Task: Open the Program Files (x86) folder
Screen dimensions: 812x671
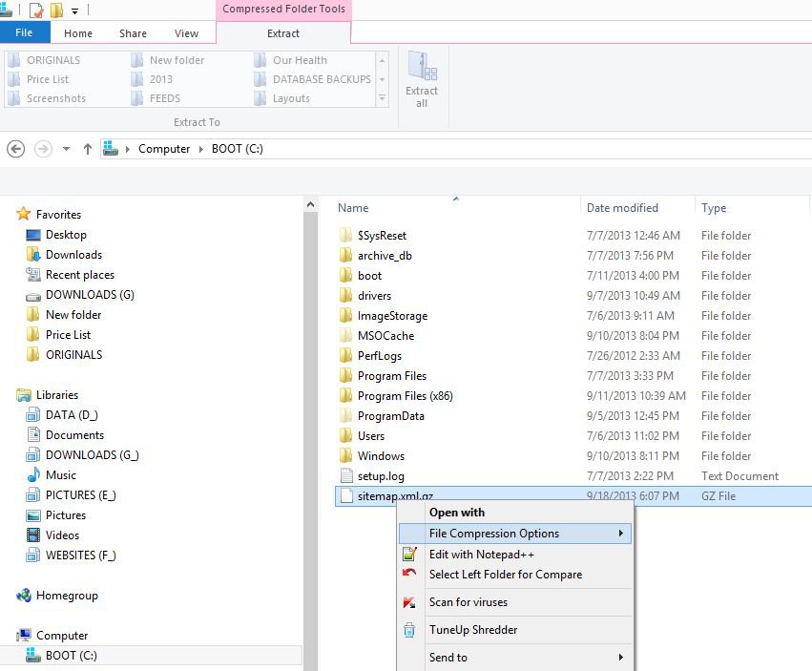Action: pos(405,396)
